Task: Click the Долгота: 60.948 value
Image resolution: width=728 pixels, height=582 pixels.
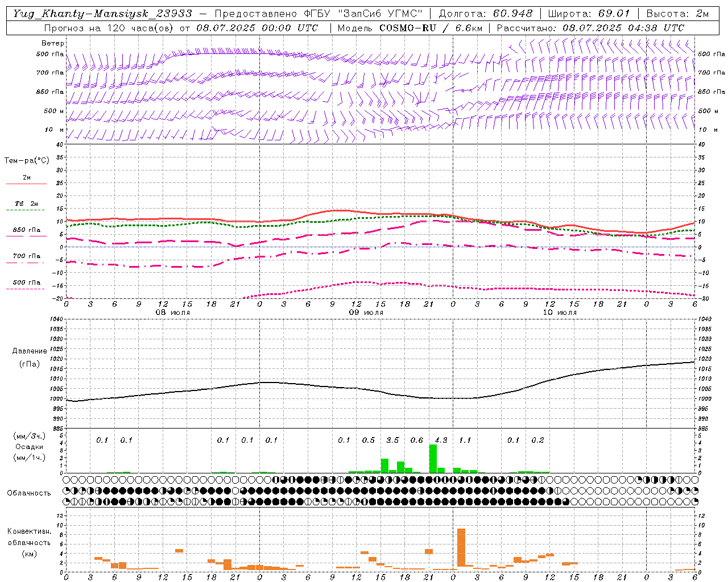Action: 486,14
